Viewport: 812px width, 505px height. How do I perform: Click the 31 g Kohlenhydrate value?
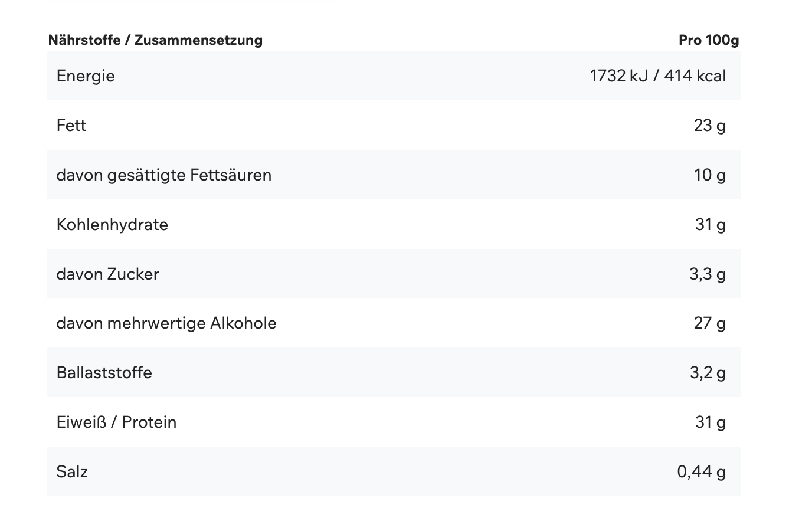(x=711, y=225)
